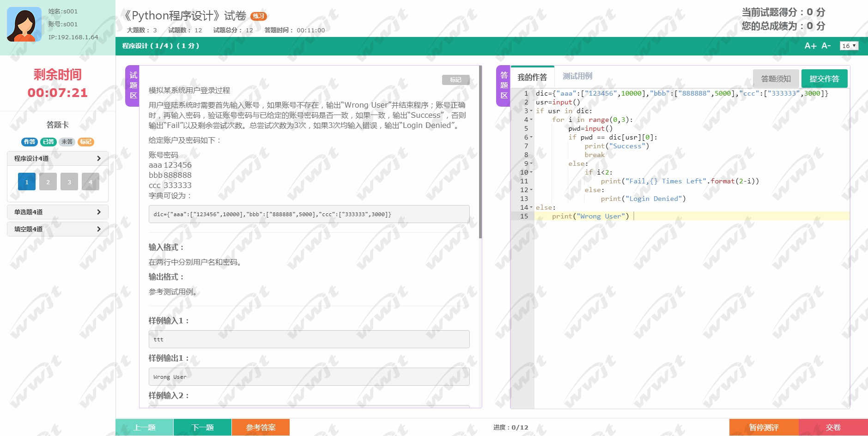868x436 pixels.
Task: Click the orange 标记 legend badge
Action: coord(86,142)
